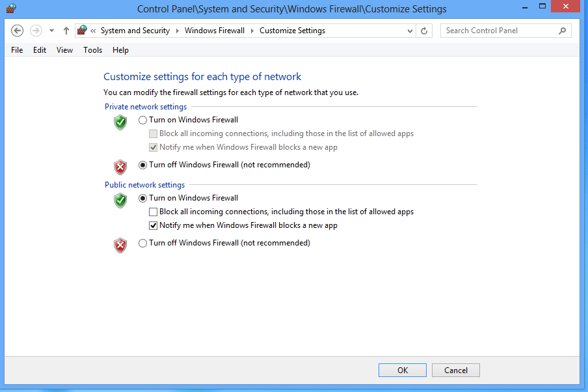Enable Block all incoming connections for public network
The image size is (588, 392).
click(154, 212)
